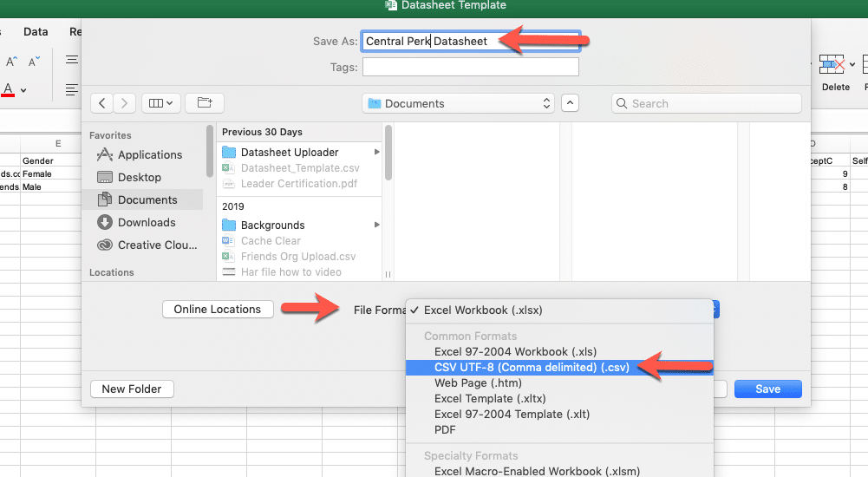Click the sidebar vertical scrollbar
This screenshot has width=868, height=477.
210,151
